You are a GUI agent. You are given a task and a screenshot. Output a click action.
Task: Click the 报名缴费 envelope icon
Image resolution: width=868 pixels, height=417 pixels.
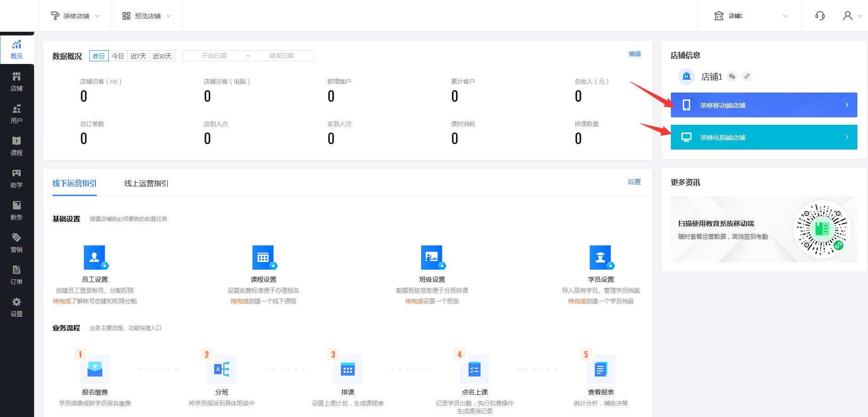[95, 369]
